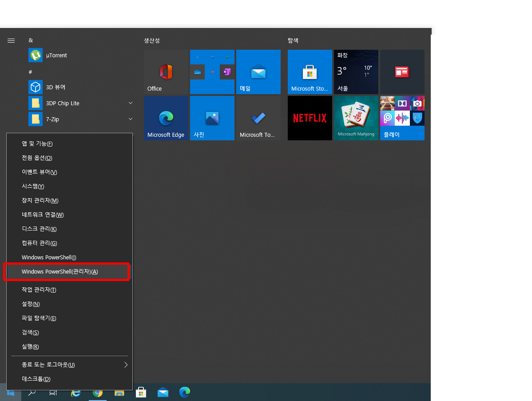Choose 시스템(Y) in the context menu
The image size is (532, 401).
point(70,187)
